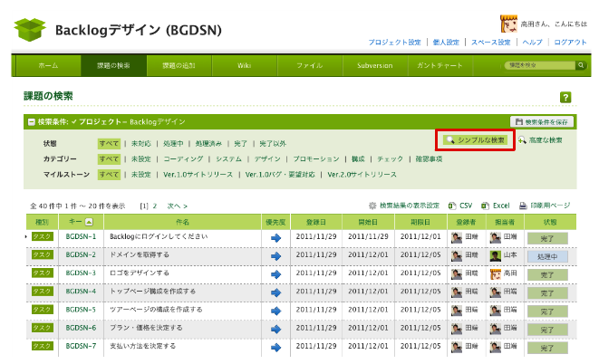Sort by 担当者 column header
Viewport: 599px width, 364px height.
[505, 222]
